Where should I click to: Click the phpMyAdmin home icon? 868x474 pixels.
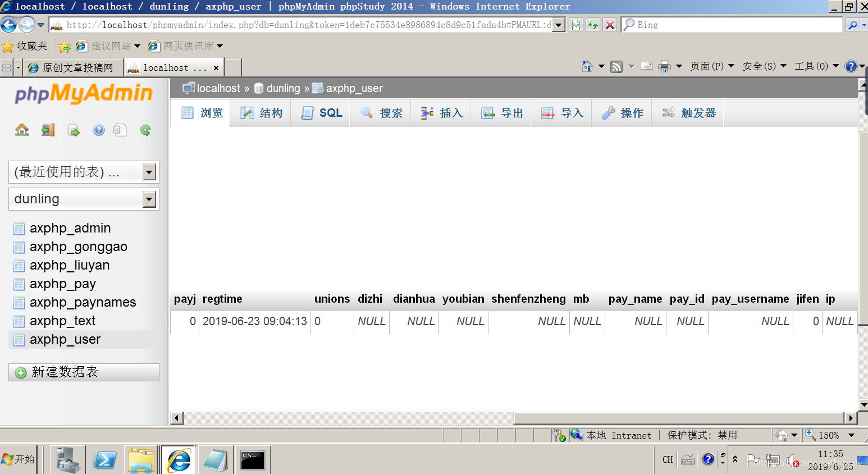tap(22, 130)
